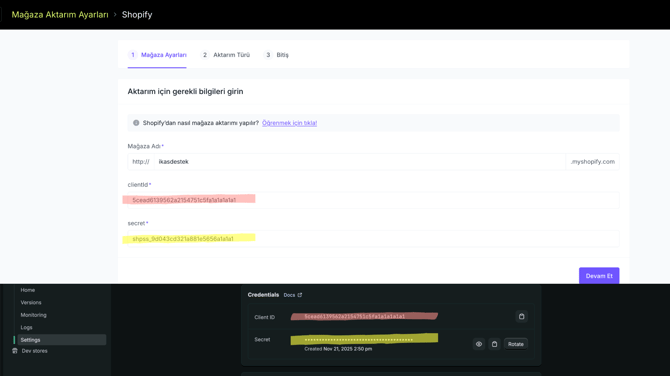This screenshot has width=670, height=376.
Task: Click the Rotate secret button
Action: point(516,344)
